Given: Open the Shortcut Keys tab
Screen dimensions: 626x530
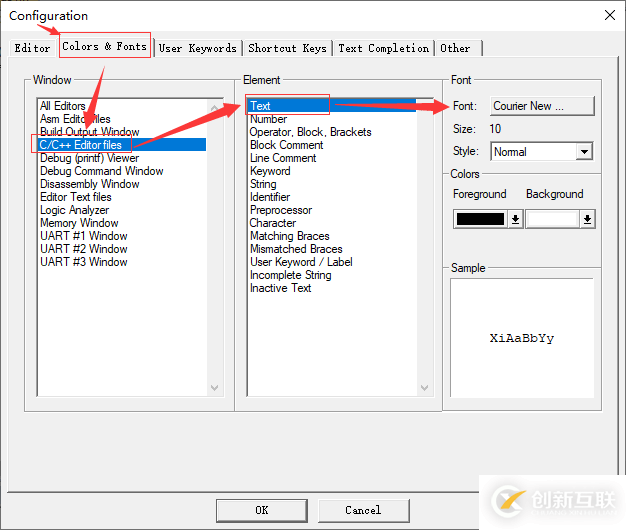Looking at the screenshot, I should pos(287,48).
